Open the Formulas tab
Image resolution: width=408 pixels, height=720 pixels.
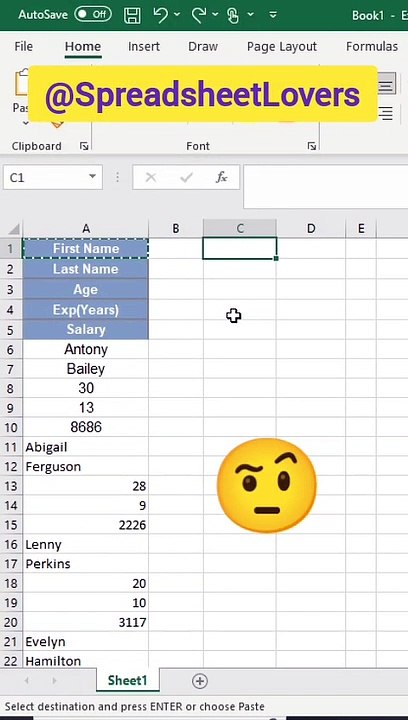[372, 46]
